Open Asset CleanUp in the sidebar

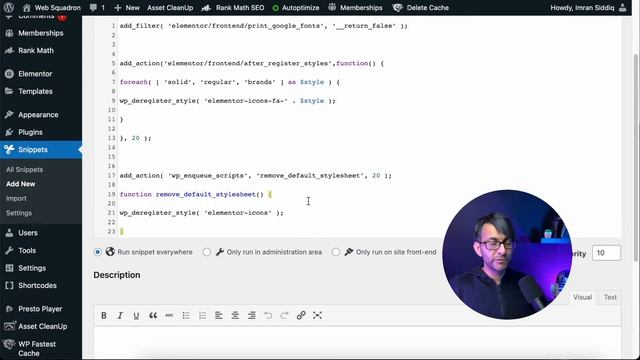tap(41, 327)
